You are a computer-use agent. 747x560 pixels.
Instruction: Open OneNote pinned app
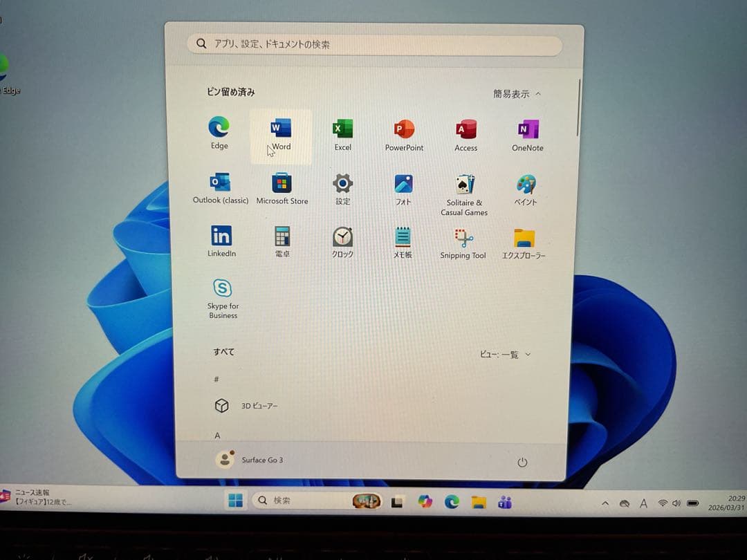pos(527,136)
